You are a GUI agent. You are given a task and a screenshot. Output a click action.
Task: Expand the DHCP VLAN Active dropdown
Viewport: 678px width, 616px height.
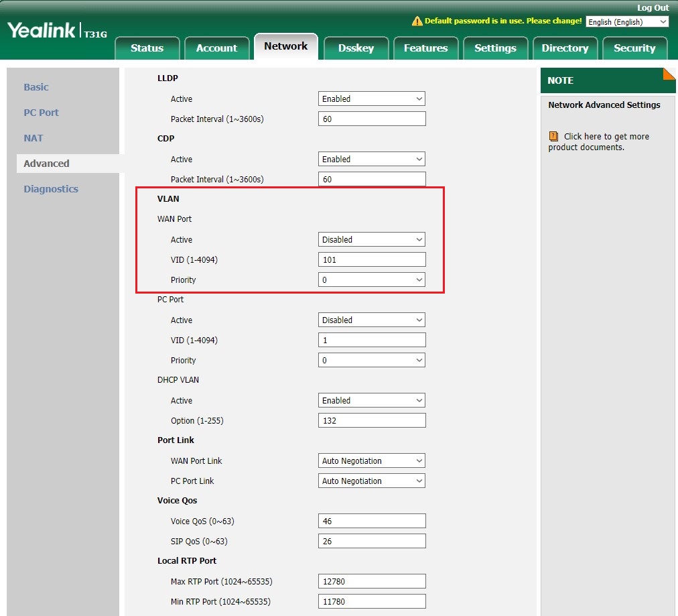pyautogui.click(x=372, y=400)
